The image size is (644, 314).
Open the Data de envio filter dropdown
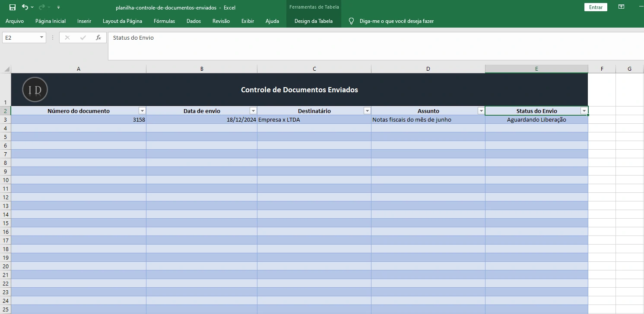pyautogui.click(x=253, y=111)
